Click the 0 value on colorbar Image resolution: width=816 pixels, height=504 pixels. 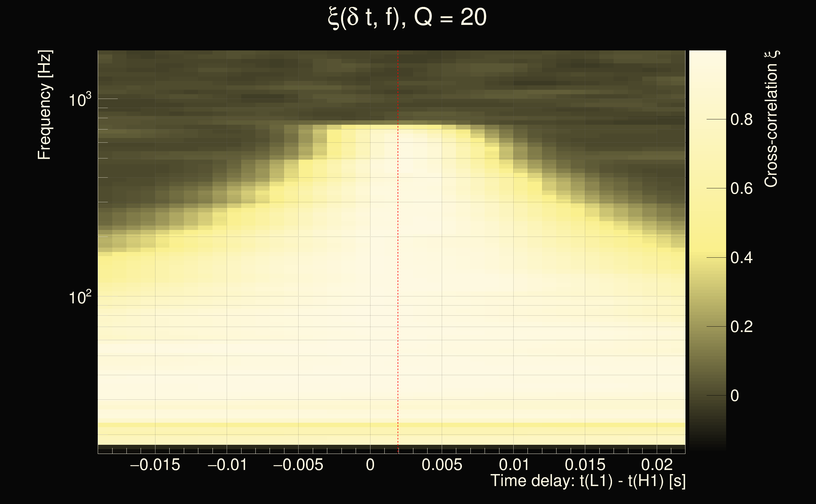(x=735, y=396)
